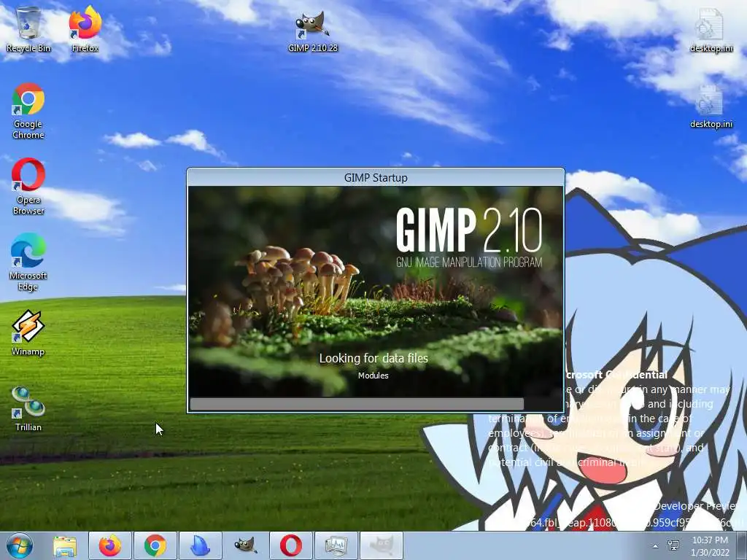
Task: Switch to Chrome in the taskbar
Action: pyautogui.click(x=155, y=545)
